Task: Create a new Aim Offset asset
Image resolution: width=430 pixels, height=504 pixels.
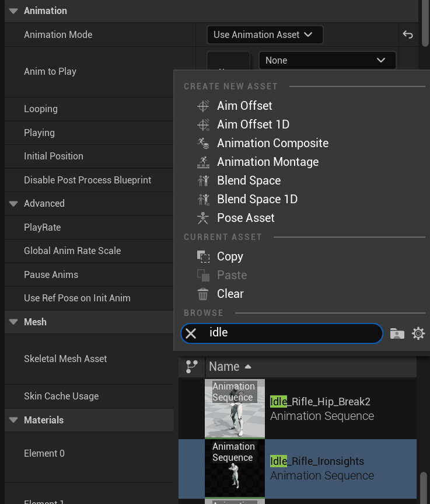Action: [244, 106]
